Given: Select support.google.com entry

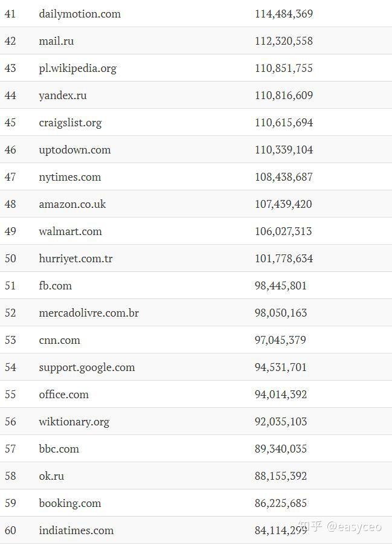Looking at the screenshot, I should pos(87,367).
